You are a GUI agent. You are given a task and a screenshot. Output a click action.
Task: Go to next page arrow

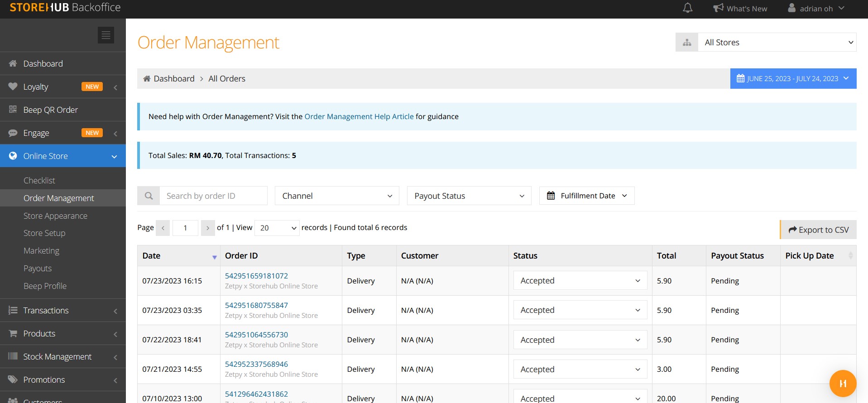coord(208,228)
